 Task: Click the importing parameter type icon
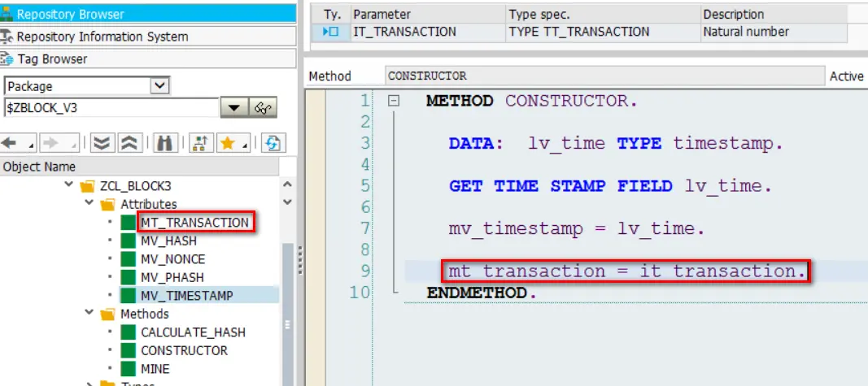tap(330, 32)
